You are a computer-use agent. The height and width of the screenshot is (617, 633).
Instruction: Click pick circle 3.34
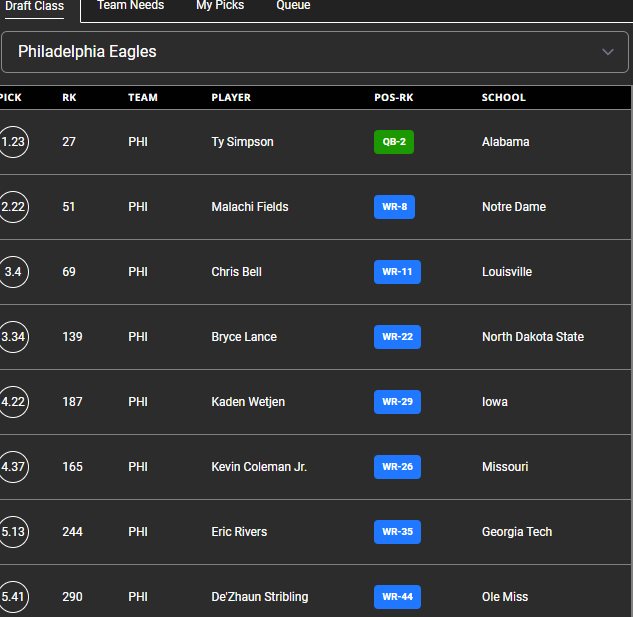(13, 337)
